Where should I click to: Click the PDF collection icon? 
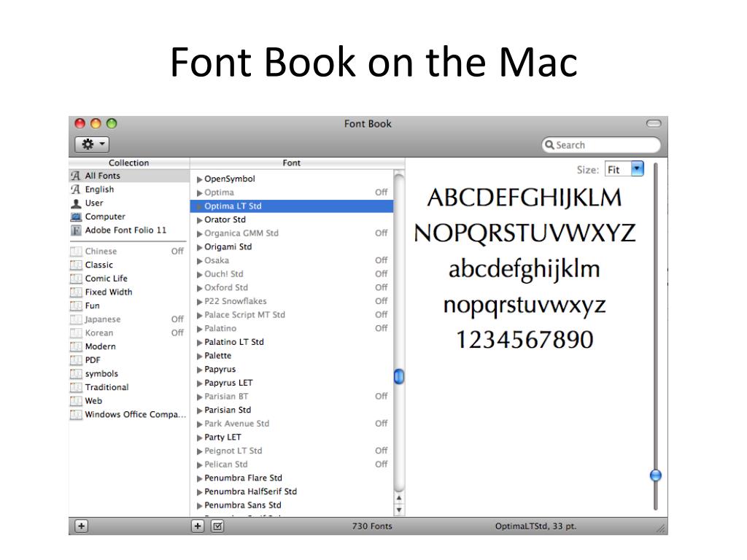(76, 360)
